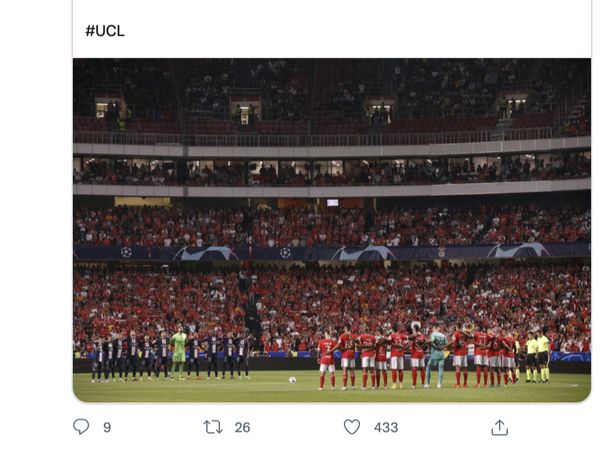600x449 pixels.
Task: Like the tweet with the heart icon
Action: click(352, 427)
